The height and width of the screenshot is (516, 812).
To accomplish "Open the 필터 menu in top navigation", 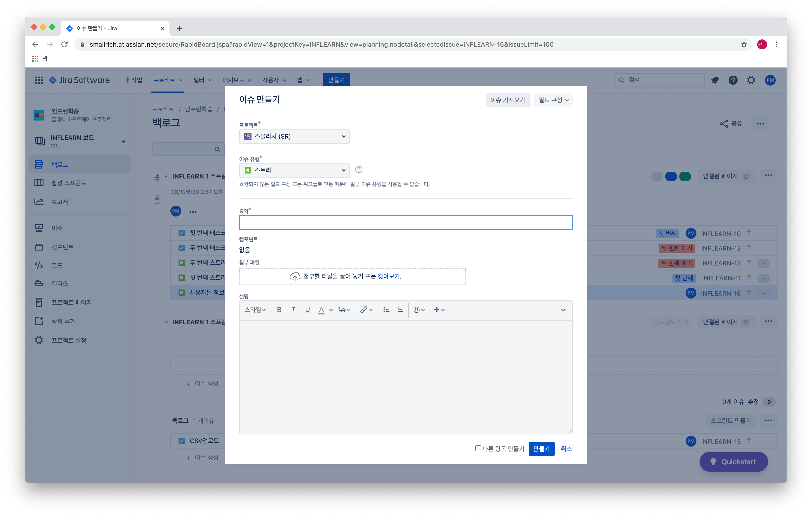I will 202,80.
